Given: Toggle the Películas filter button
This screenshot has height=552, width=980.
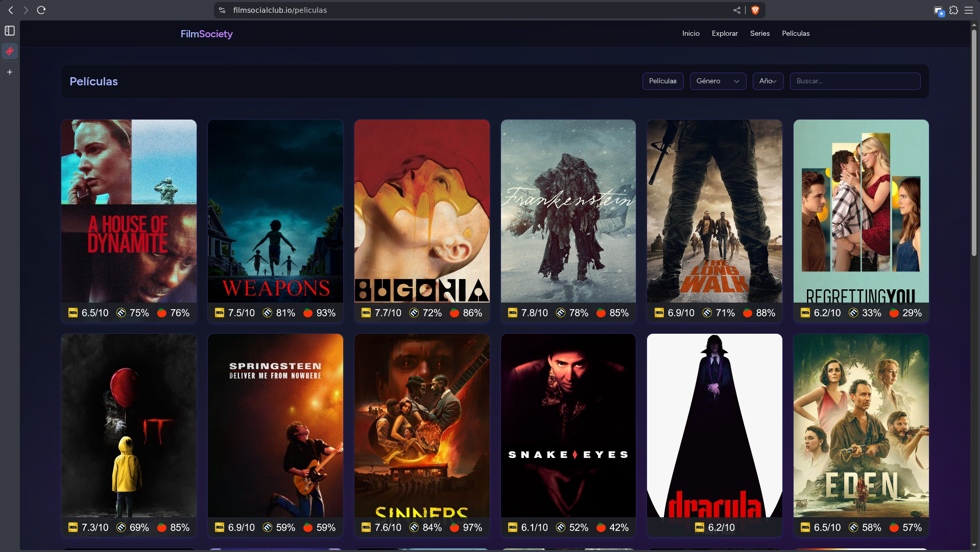Looking at the screenshot, I should [x=662, y=81].
